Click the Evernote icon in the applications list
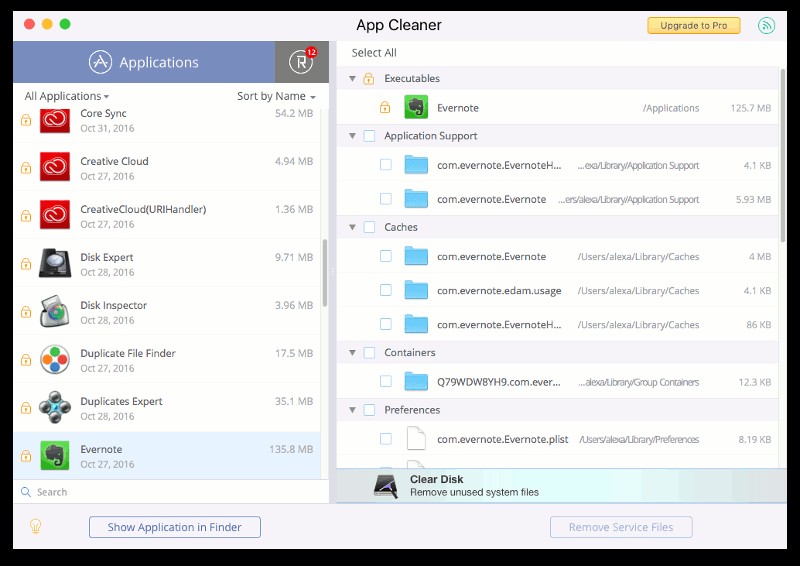This screenshot has height=566, width=800. [55, 455]
